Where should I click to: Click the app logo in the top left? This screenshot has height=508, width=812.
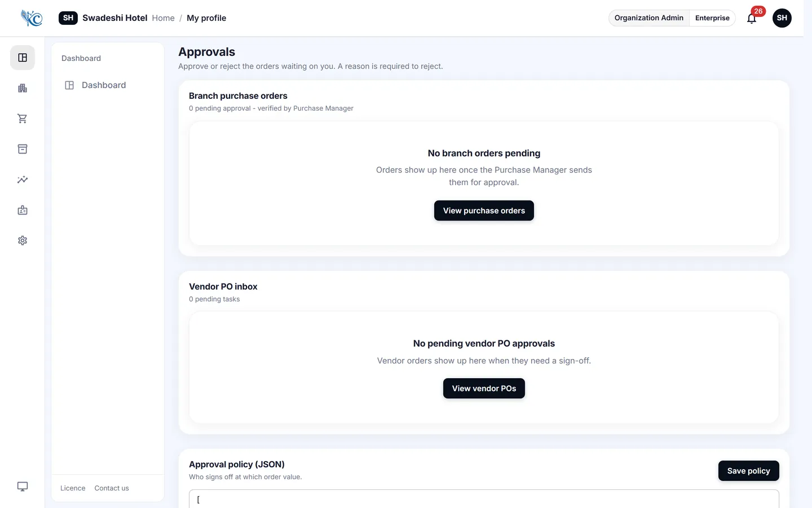pyautogui.click(x=32, y=18)
